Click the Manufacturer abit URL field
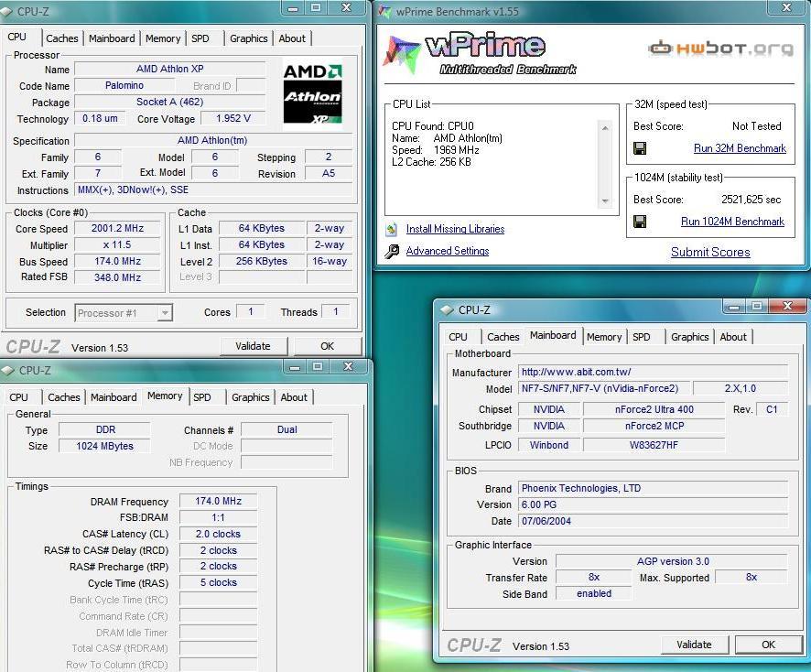This screenshot has width=811, height=672. 654,372
